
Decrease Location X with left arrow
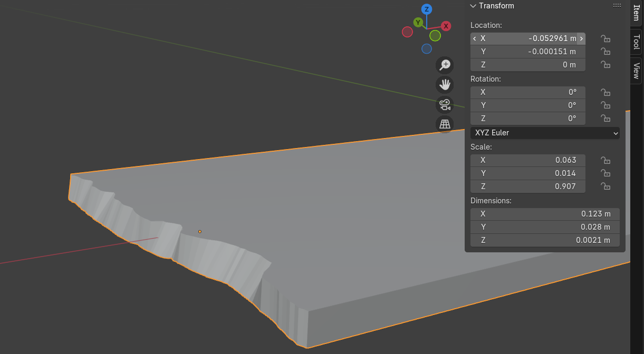pyautogui.click(x=475, y=38)
